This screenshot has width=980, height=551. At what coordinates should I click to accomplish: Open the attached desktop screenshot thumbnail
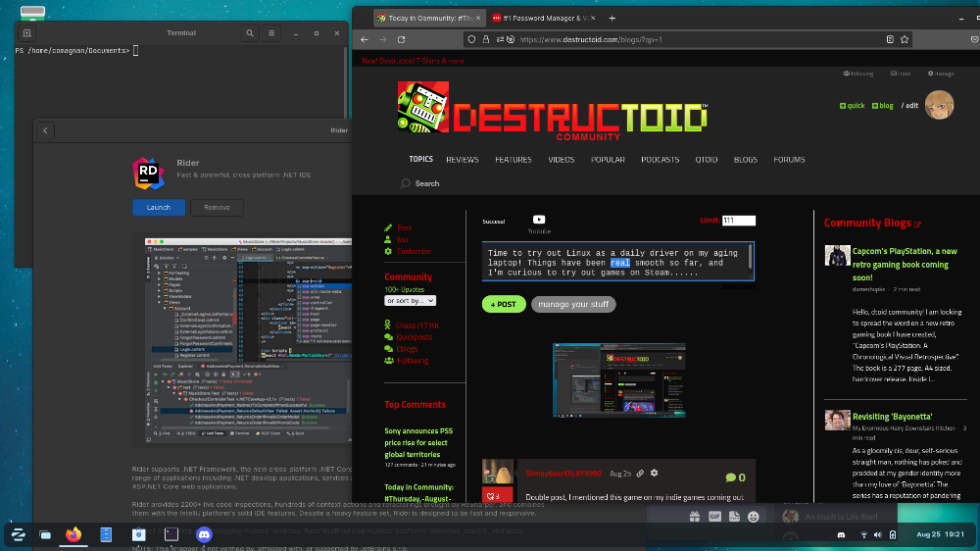point(618,380)
